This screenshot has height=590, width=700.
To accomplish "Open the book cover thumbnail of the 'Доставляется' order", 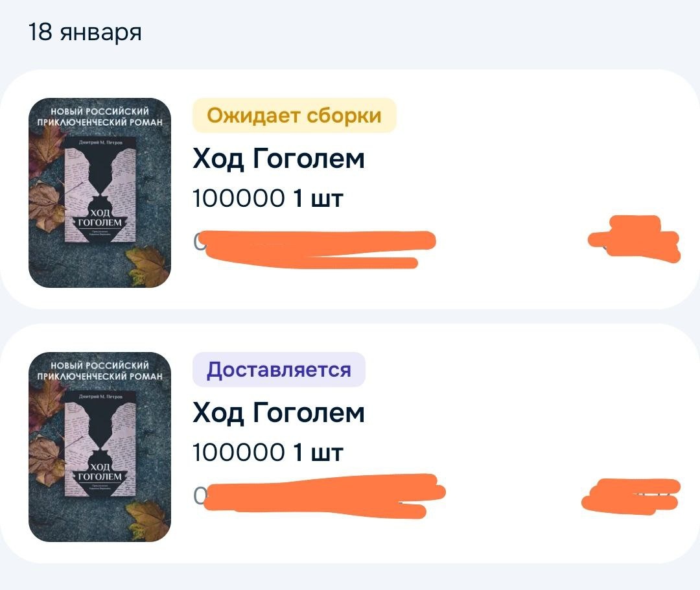I will [x=100, y=447].
